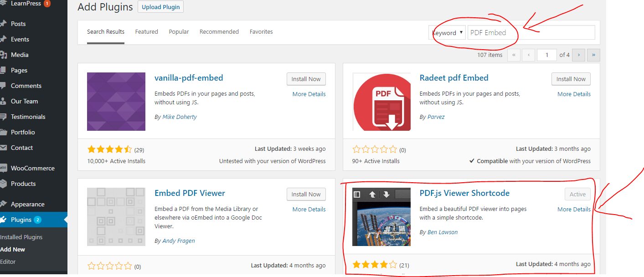The image size is (644, 277).
Task: Click the Testimonials sidebar icon
Action: point(3,117)
